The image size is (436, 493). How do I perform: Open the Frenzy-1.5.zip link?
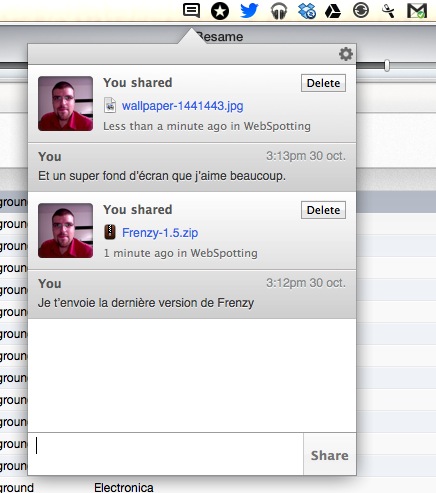coord(160,233)
